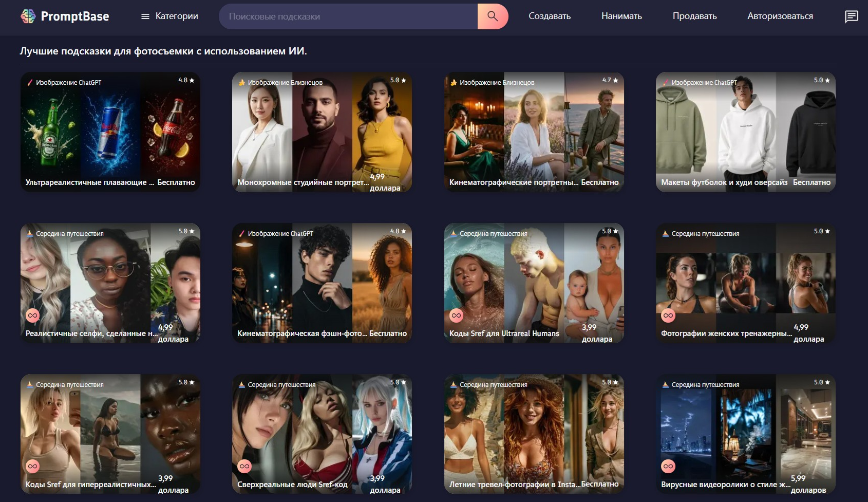Click the 5,99 долларов price on Вирусные видеоролики
This screenshot has width=868, height=502.
click(808, 484)
